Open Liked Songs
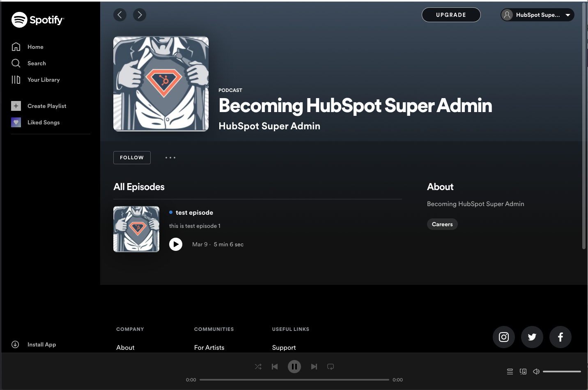The height and width of the screenshot is (390, 588). click(43, 122)
